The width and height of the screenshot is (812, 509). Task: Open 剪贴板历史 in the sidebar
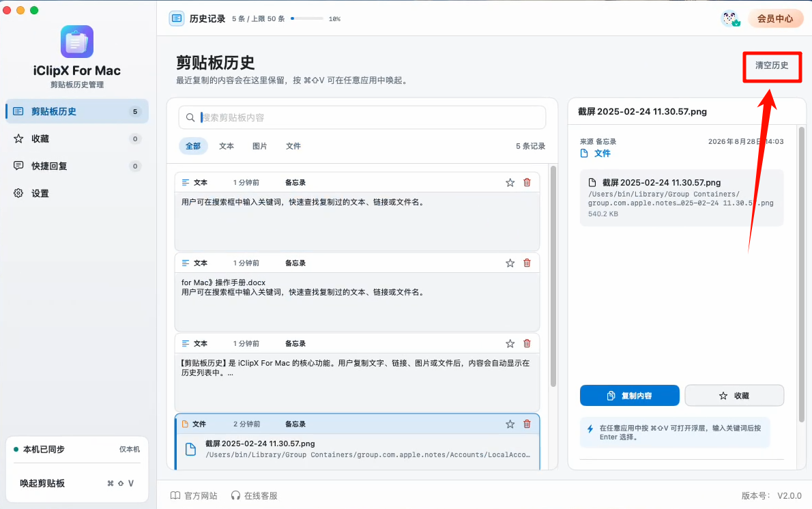pos(77,111)
